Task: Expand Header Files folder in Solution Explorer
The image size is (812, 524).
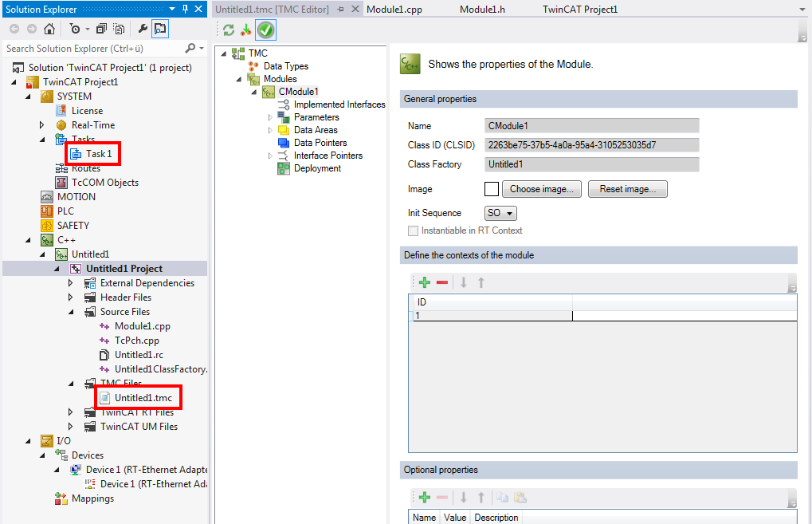Action: [x=70, y=297]
